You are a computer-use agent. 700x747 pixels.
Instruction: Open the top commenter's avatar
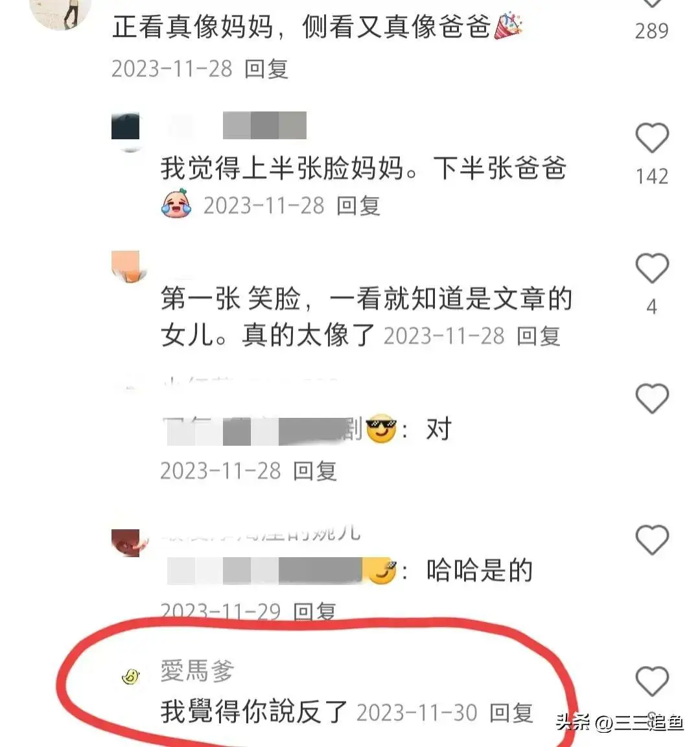[60, 13]
